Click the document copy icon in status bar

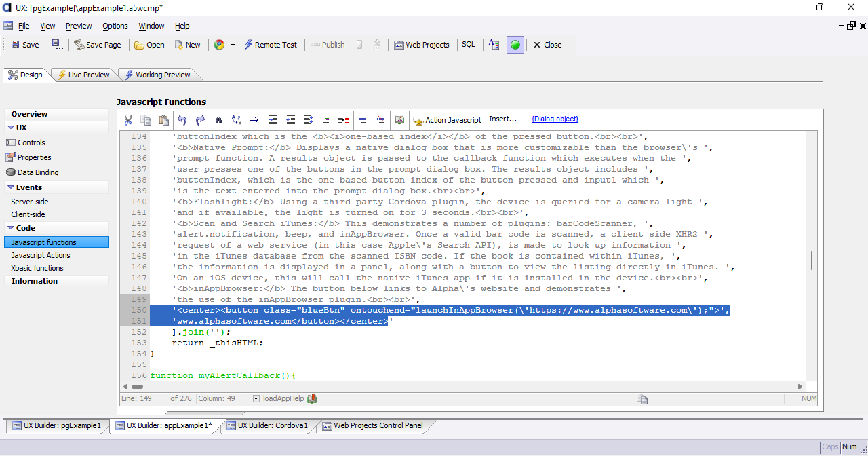click(642, 399)
